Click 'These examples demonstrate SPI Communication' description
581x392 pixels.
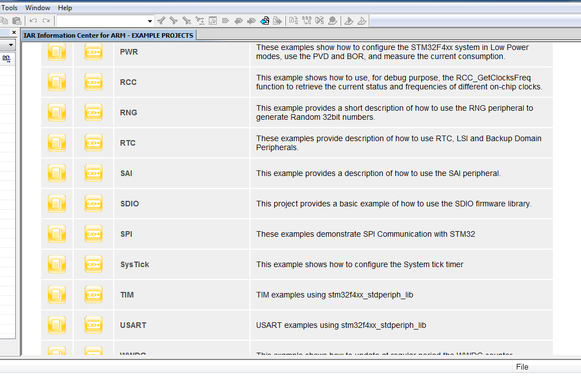click(x=366, y=234)
